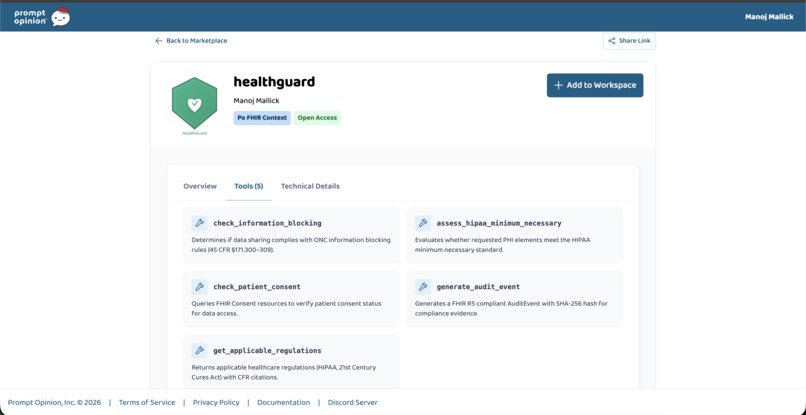806x415 pixels.
Task: Click the check_patient_consent tool name
Action: pos(257,286)
